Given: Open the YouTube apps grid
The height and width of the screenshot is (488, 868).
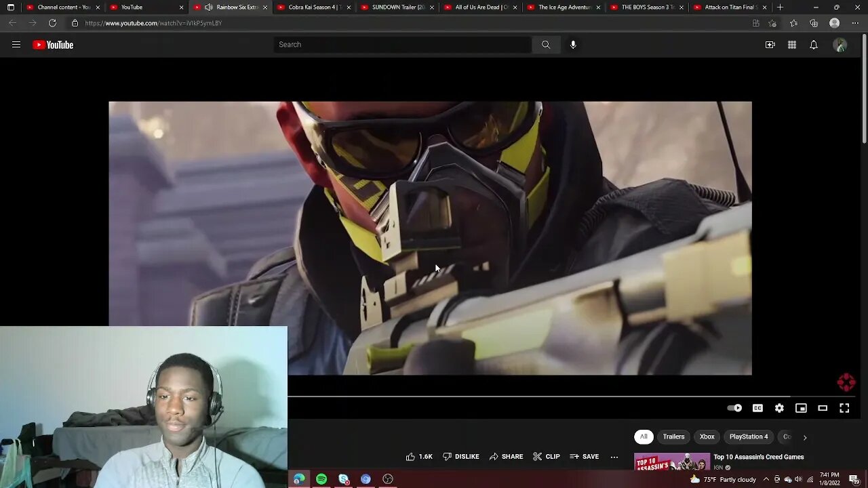Looking at the screenshot, I should [x=792, y=45].
